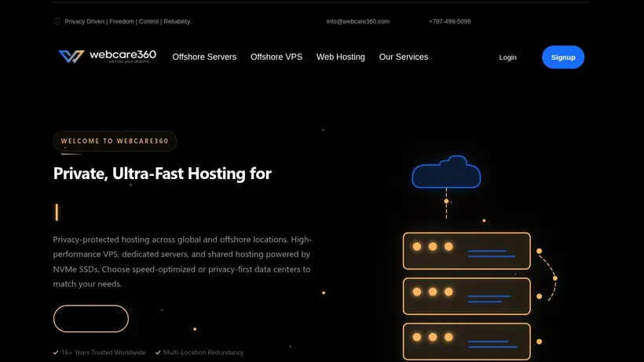Click the 'Private, Ultra-Fast Hosting for' heading

tap(163, 174)
